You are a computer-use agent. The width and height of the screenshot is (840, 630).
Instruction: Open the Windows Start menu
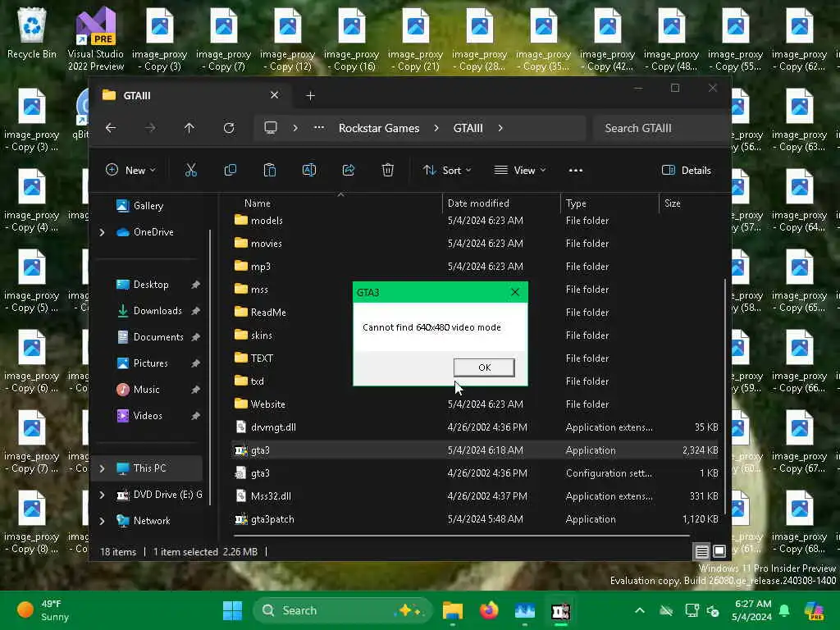[x=232, y=610]
